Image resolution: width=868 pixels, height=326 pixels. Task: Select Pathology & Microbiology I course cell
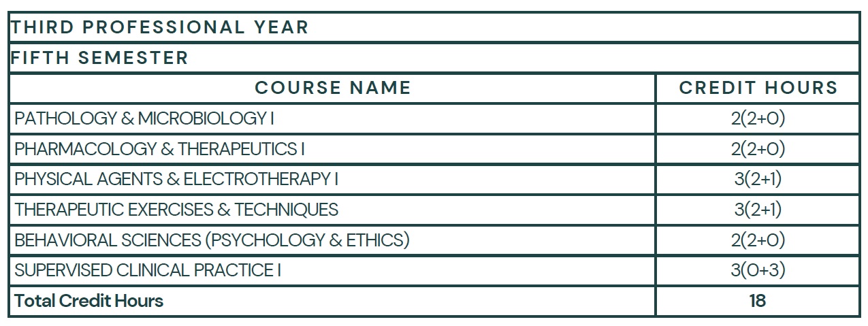pyautogui.click(x=333, y=118)
